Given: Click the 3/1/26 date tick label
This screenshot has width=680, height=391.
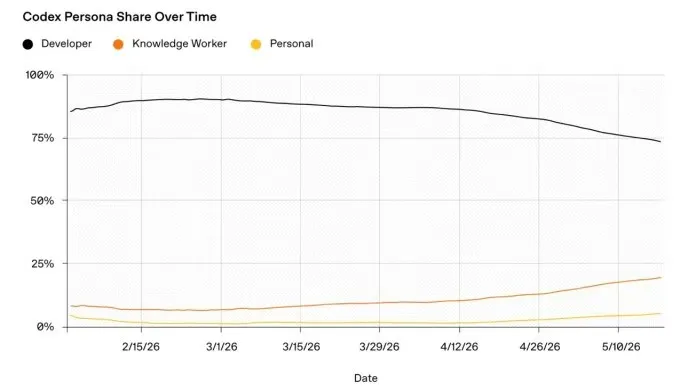Looking at the screenshot, I should click(222, 347).
